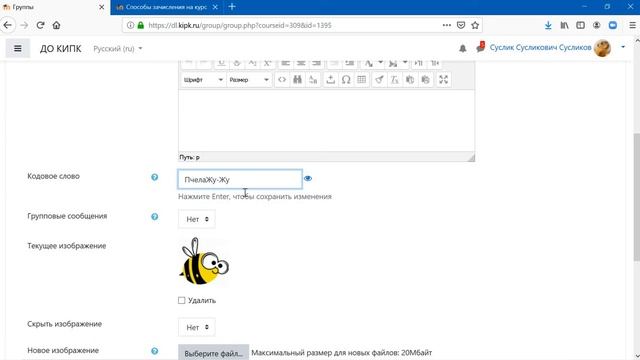Click the user avatar picture

click(x=602, y=48)
